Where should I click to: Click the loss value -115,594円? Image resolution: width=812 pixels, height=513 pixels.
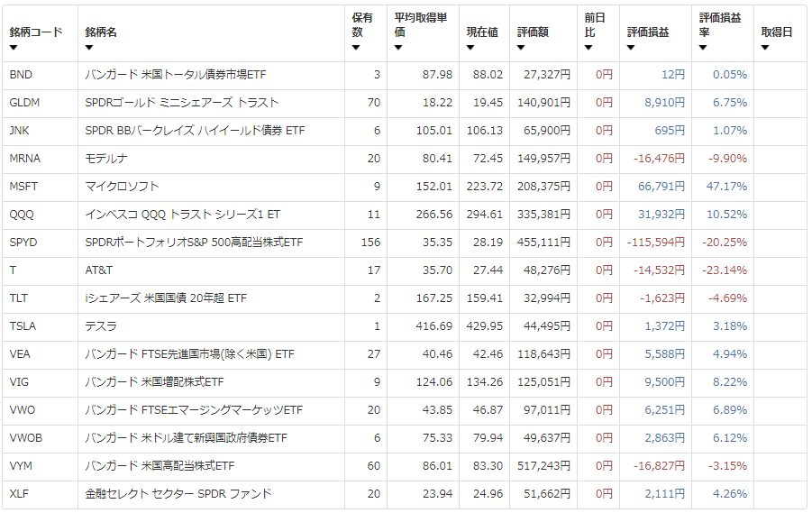coord(655,243)
